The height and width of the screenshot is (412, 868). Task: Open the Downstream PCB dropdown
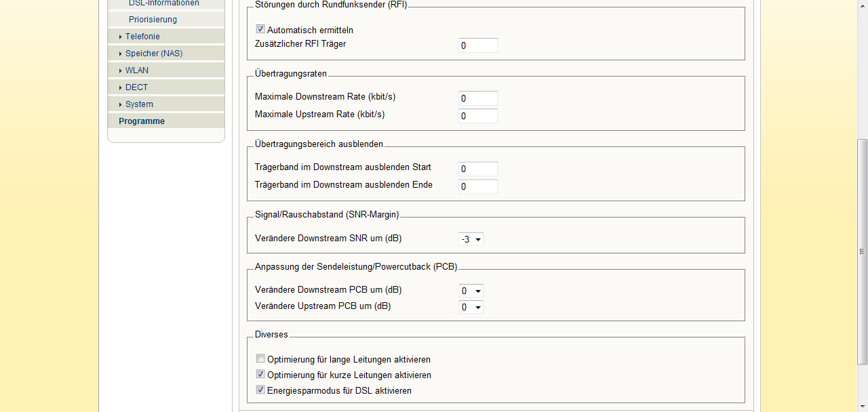[x=471, y=291]
